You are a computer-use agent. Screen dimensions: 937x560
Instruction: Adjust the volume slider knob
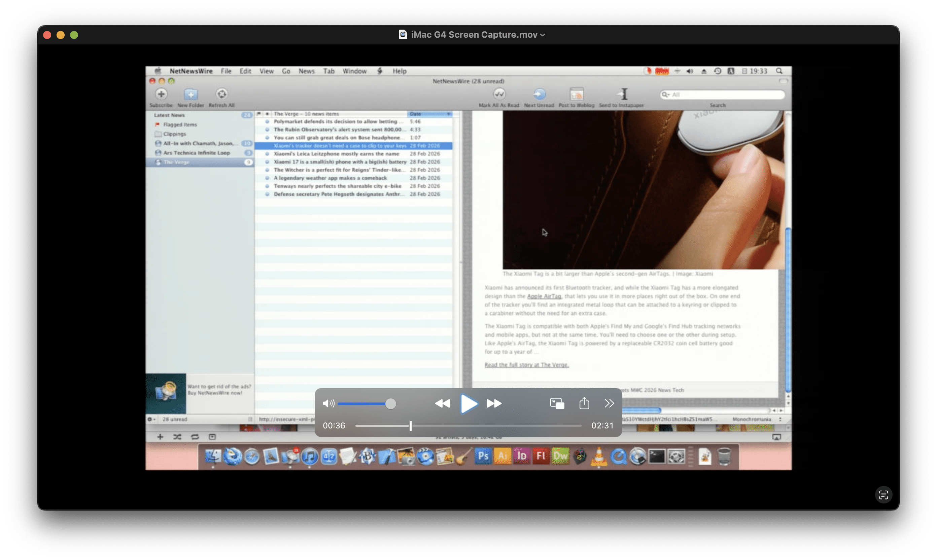click(390, 404)
